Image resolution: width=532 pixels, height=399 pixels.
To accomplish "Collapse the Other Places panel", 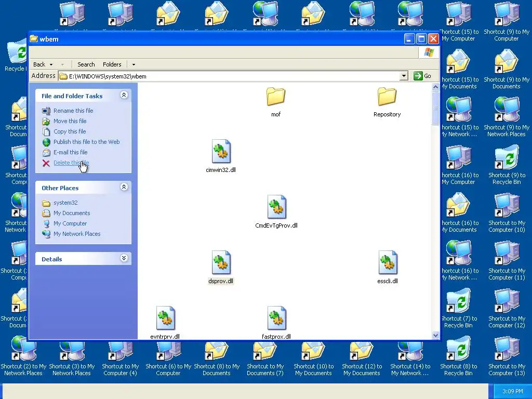I will [124, 187].
